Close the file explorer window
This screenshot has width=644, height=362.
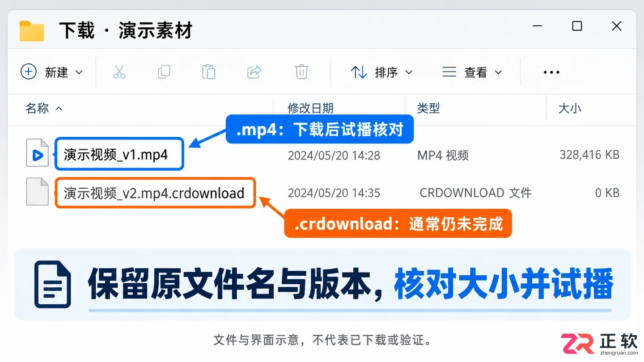617,26
